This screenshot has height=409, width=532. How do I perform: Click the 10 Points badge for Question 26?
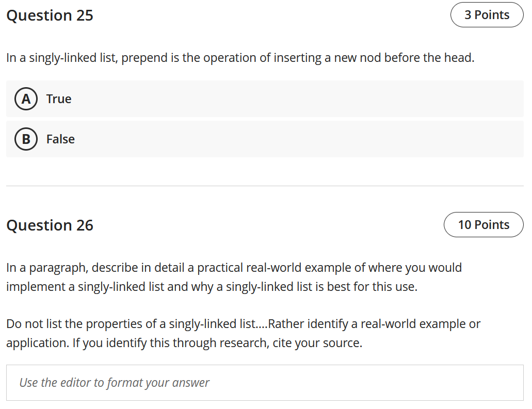tap(483, 224)
